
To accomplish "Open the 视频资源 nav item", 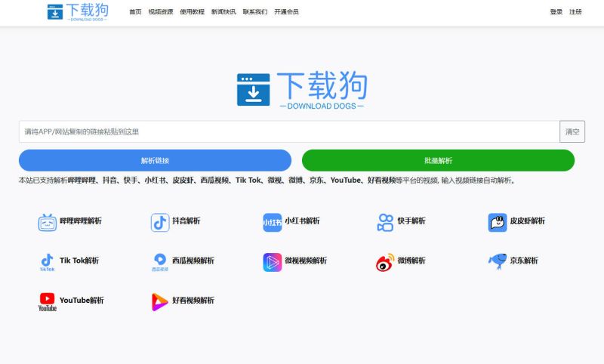I will tap(161, 12).
